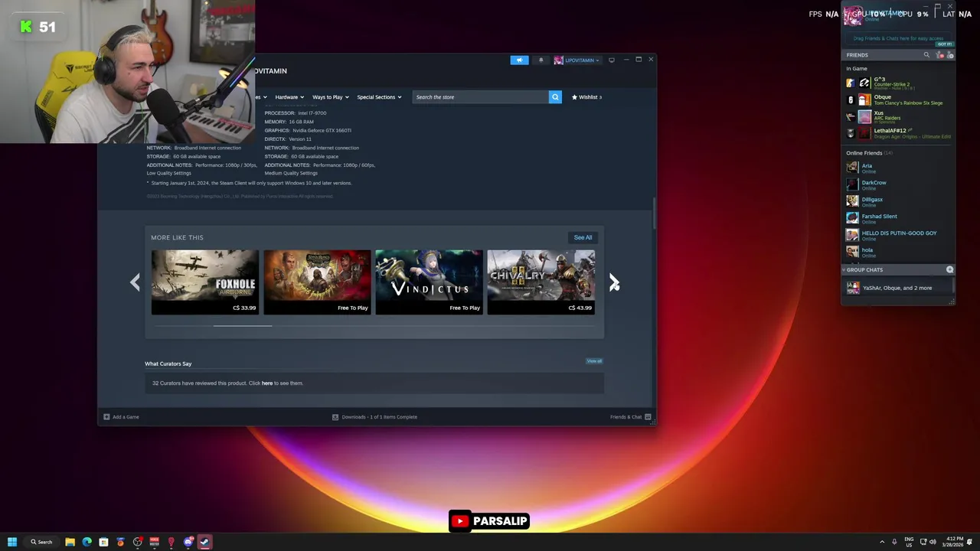The width and height of the screenshot is (980, 551).
Task: Open the Special Sections menu
Action: point(379,97)
